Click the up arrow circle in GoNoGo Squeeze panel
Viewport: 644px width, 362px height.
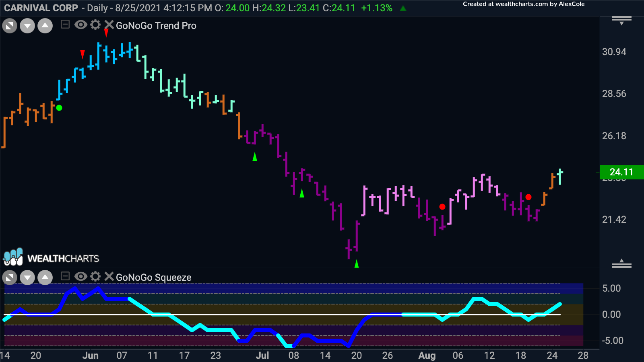[x=45, y=278]
